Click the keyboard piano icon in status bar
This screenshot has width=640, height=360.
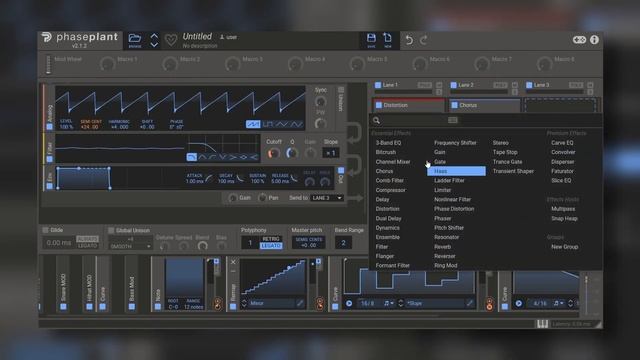point(542,324)
